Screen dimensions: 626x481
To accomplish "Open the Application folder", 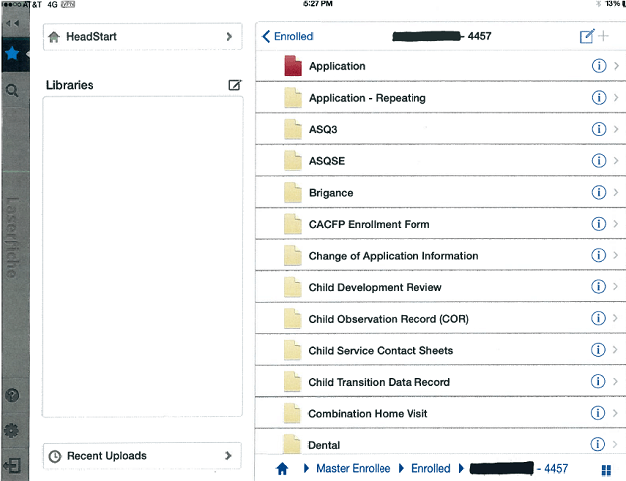I will (x=337, y=66).
